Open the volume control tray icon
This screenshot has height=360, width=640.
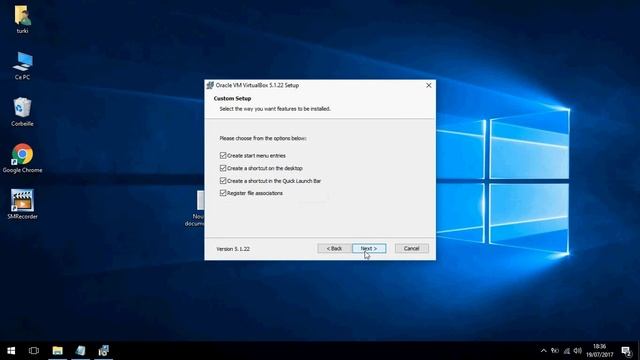coord(578,351)
